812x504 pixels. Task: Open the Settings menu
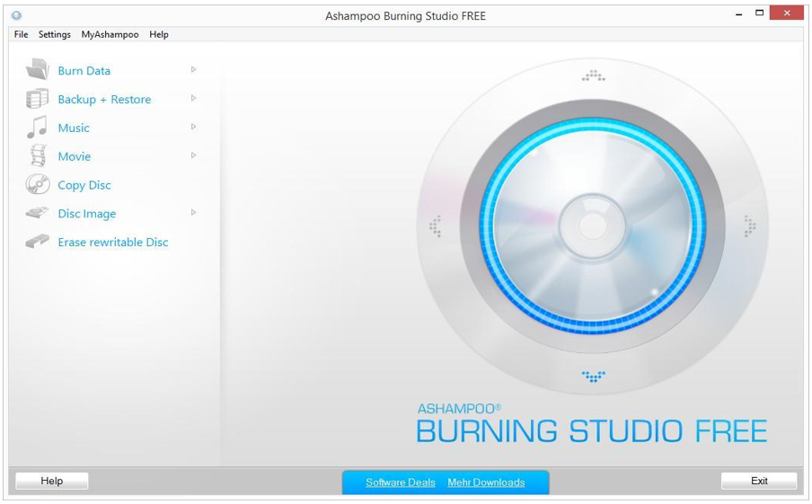click(x=54, y=34)
